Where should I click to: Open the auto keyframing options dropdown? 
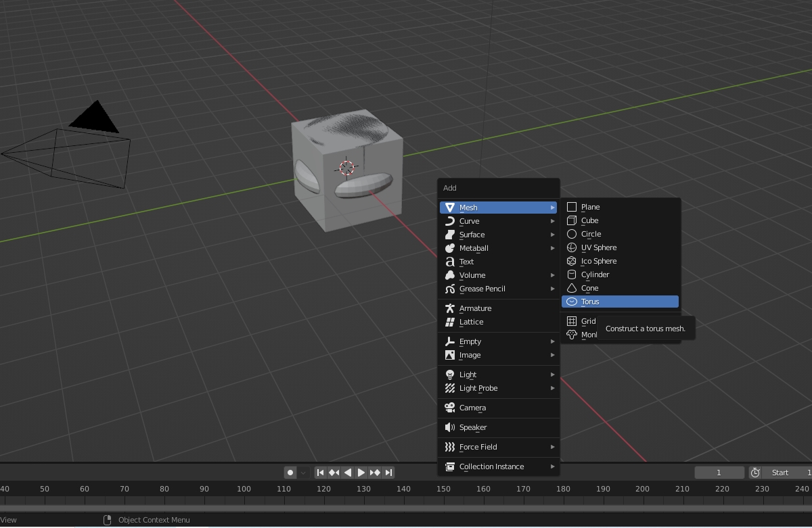pos(303,473)
